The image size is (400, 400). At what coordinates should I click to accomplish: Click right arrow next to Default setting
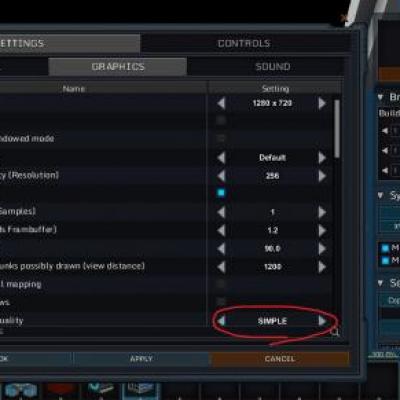322,157
